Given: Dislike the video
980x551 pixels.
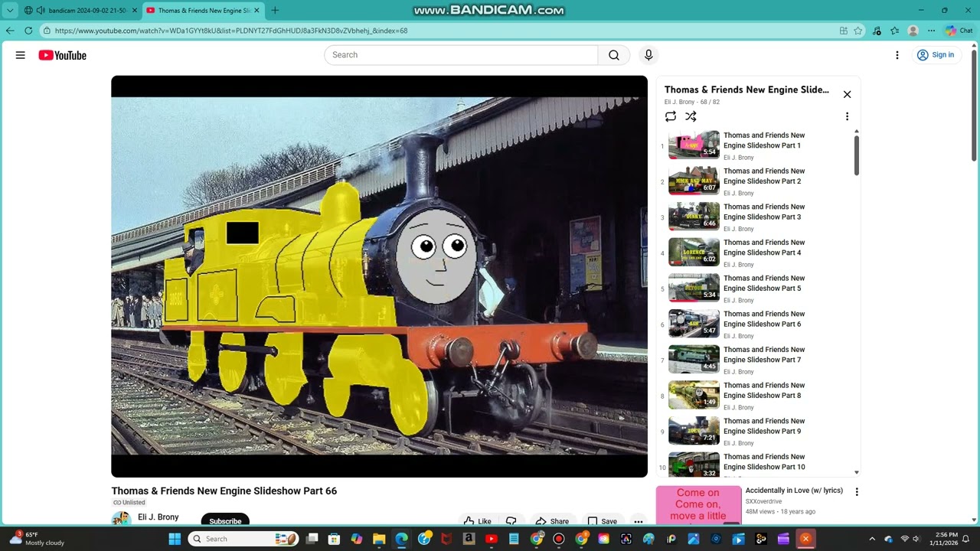Looking at the screenshot, I should 511,521.
